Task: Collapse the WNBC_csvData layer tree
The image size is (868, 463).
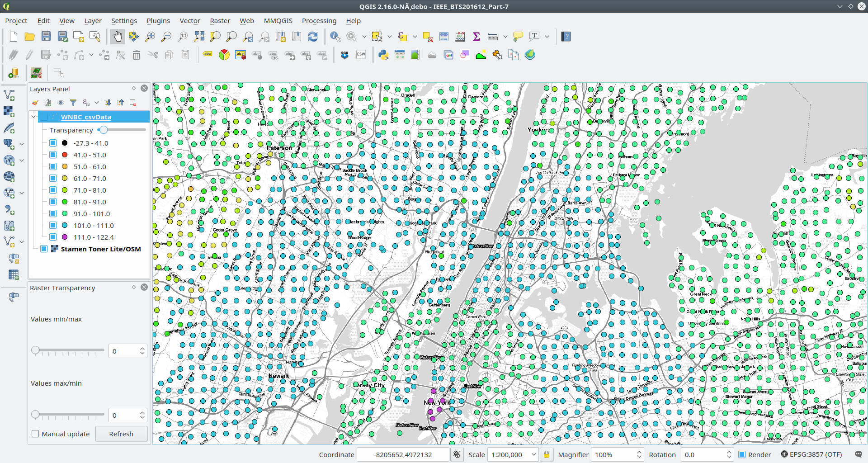Action: pyautogui.click(x=33, y=117)
